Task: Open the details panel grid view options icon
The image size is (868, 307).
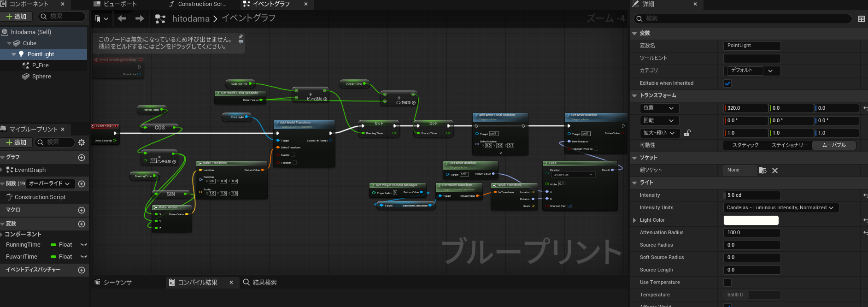Action: [861, 19]
